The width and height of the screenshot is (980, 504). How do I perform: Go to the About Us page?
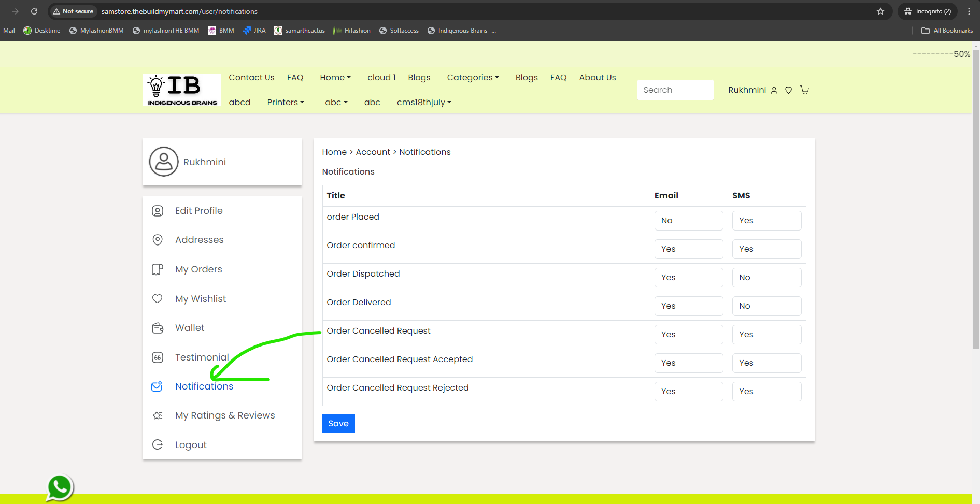coord(598,78)
